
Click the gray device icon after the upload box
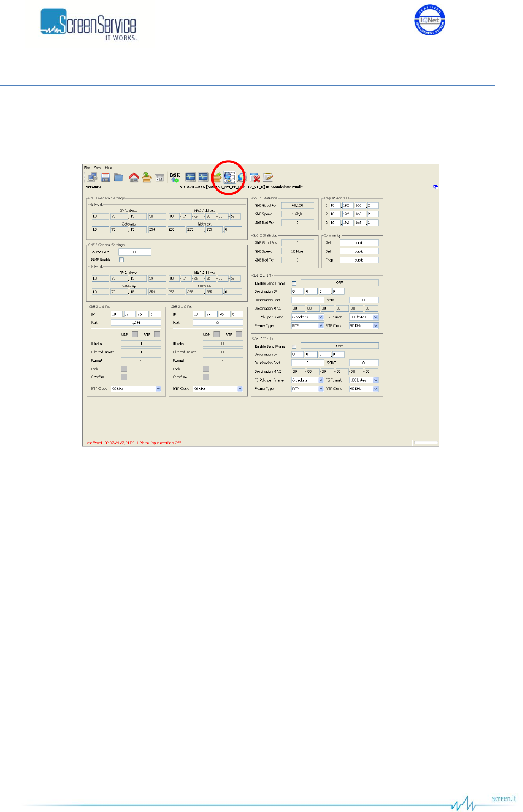pos(160,177)
